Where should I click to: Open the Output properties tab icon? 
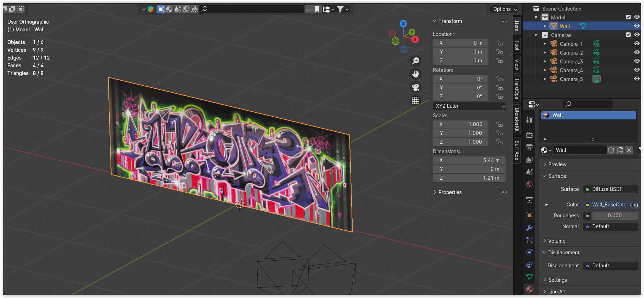point(529,147)
